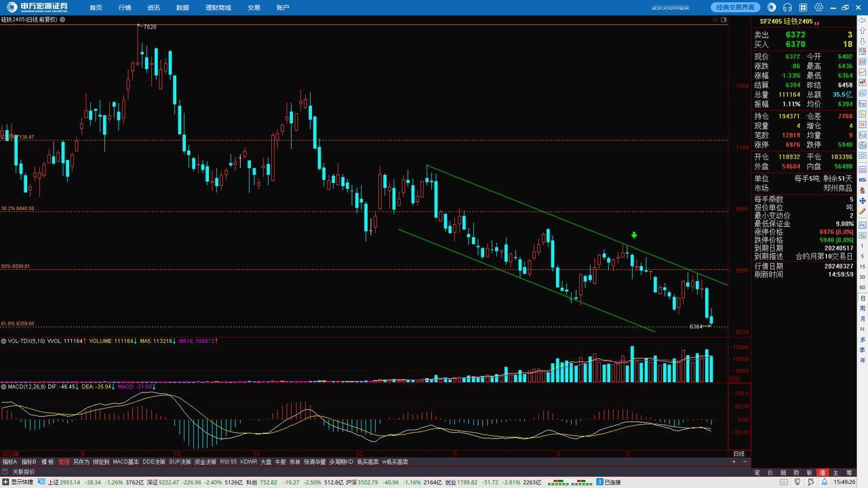This screenshot has height=488, width=868.
Task: Select 大盘 indicator
Action: coord(267,462)
